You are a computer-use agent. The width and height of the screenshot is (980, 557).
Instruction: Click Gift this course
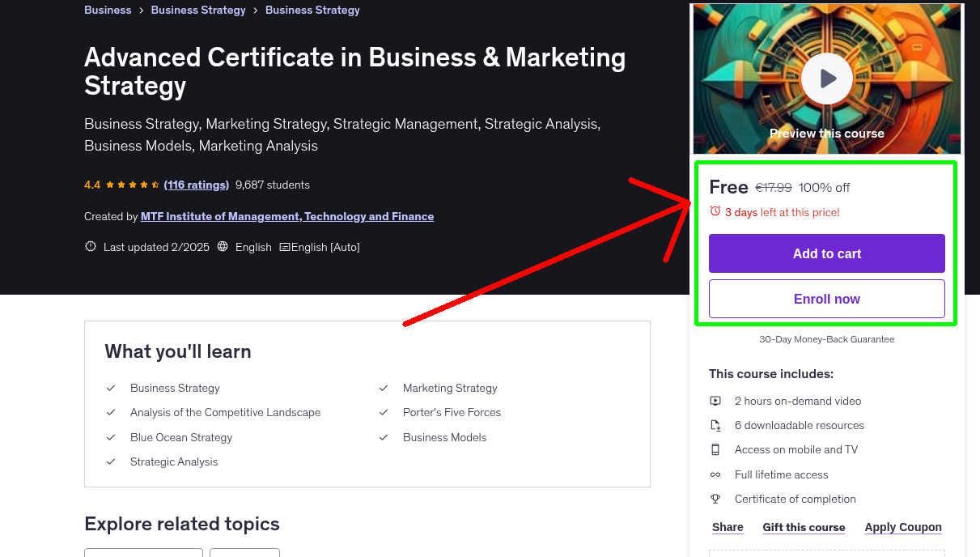[x=804, y=527]
